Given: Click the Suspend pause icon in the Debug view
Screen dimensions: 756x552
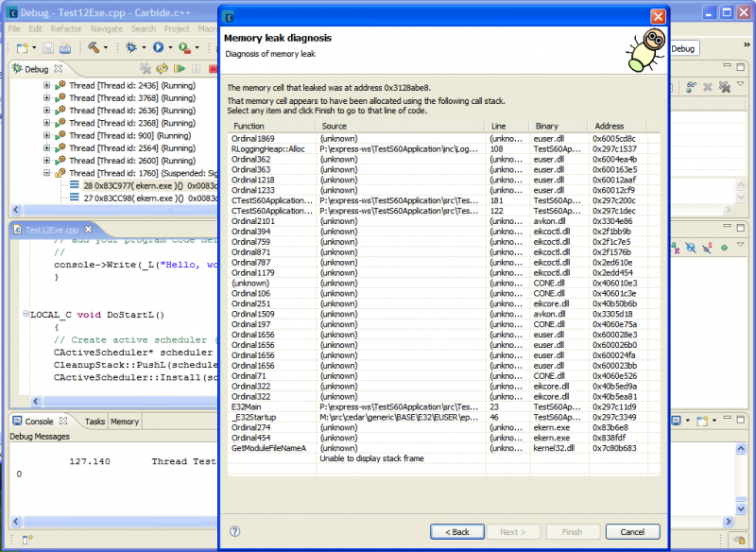Looking at the screenshot, I should tap(197, 68).
